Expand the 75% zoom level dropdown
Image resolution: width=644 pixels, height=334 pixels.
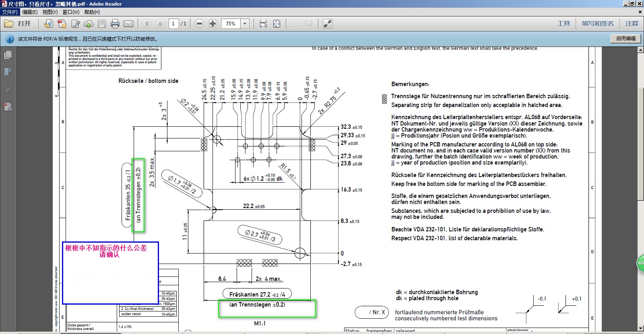click(x=245, y=24)
